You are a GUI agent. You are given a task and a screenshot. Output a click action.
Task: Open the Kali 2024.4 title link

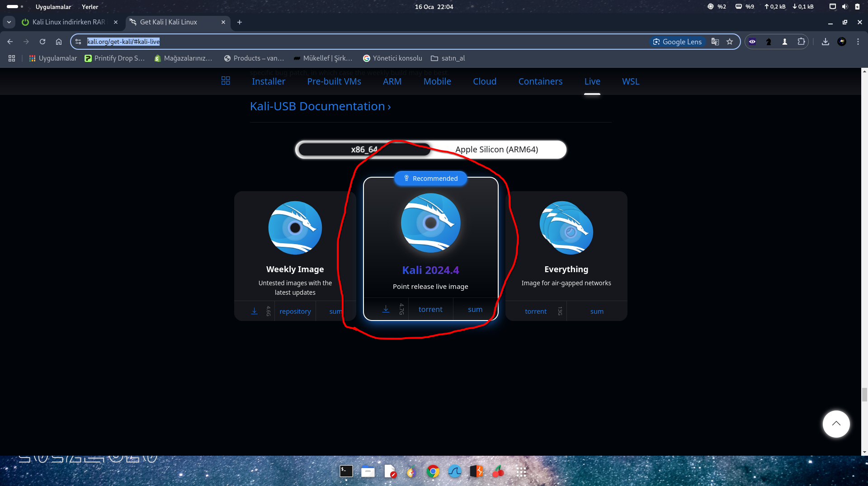430,270
